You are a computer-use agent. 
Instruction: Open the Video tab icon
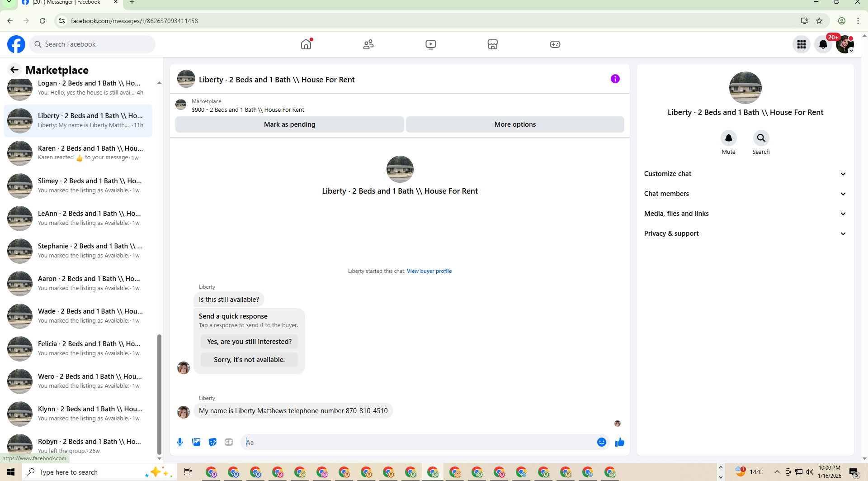tap(431, 44)
